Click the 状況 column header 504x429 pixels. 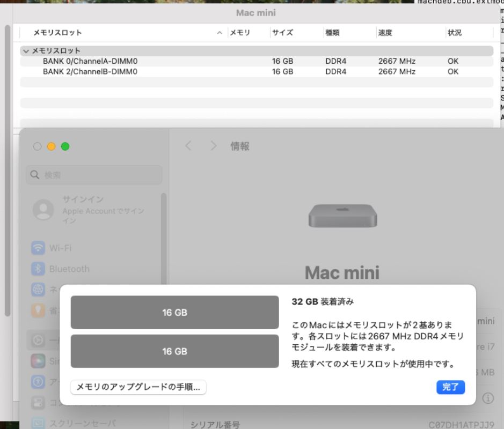point(455,32)
